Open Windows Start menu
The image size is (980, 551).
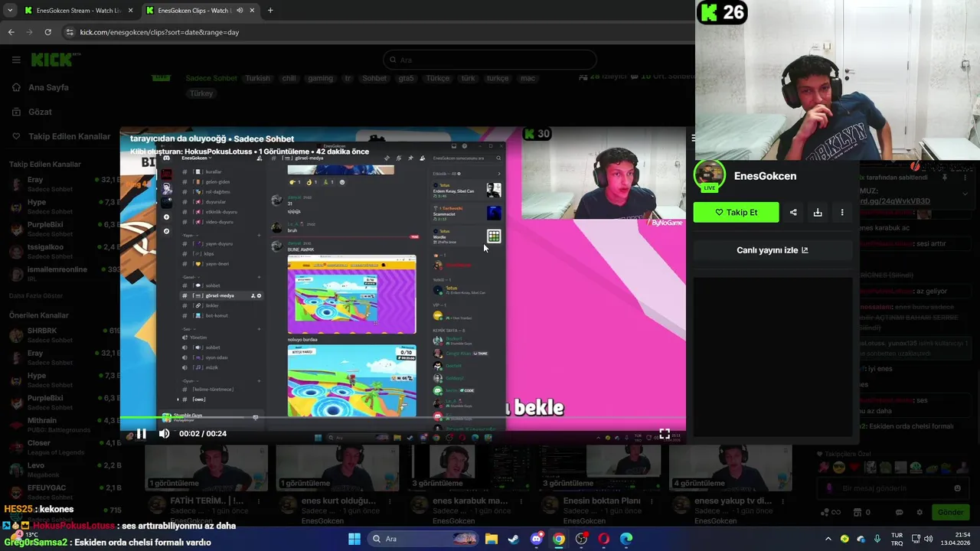click(x=354, y=539)
